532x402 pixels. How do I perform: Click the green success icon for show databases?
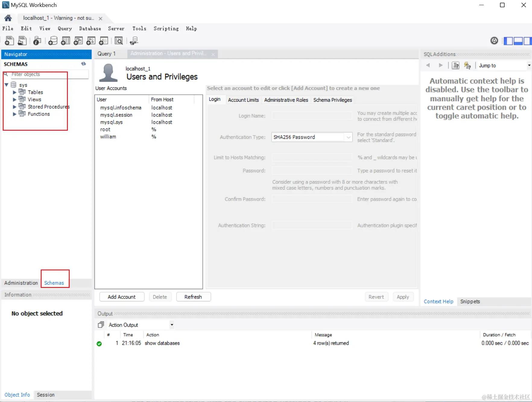[x=99, y=343]
